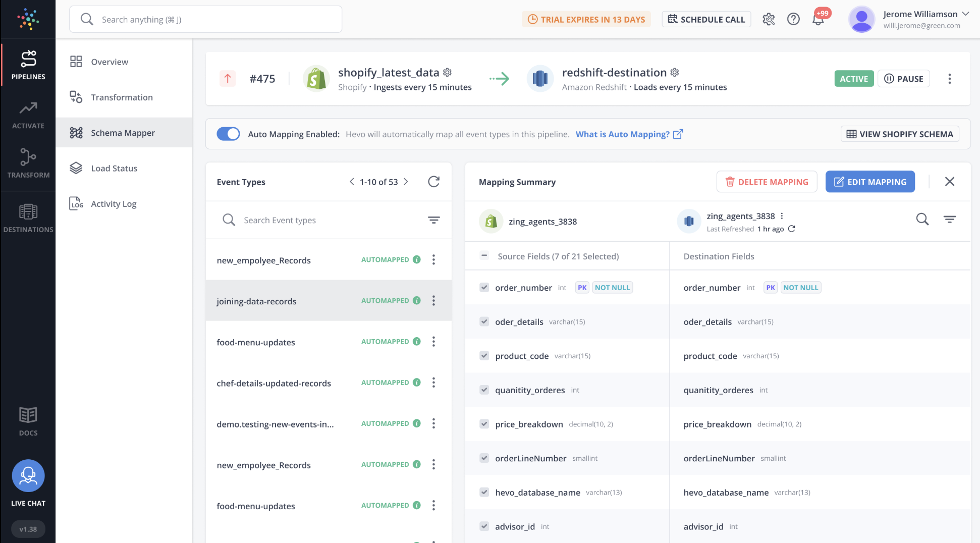Start Live Chat with support
980x543 pixels.
(x=28, y=475)
